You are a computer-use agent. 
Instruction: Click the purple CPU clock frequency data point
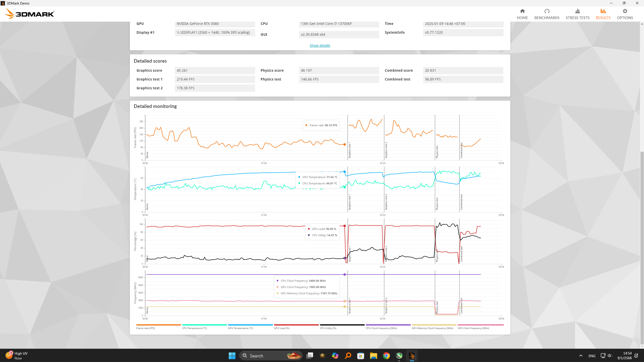click(344, 274)
